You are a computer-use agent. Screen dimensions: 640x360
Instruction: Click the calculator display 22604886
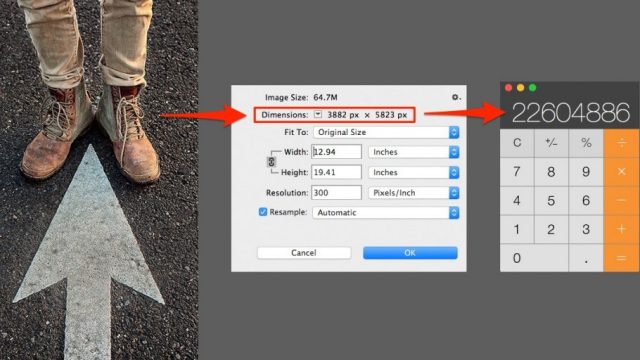click(571, 113)
